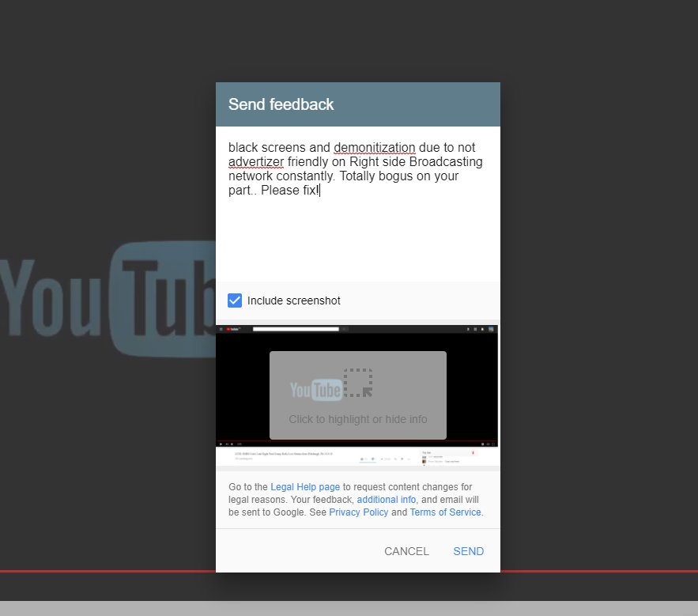Click inside the feedback text area
698x616 pixels.
pyautogui.click(x=357, y=204)
